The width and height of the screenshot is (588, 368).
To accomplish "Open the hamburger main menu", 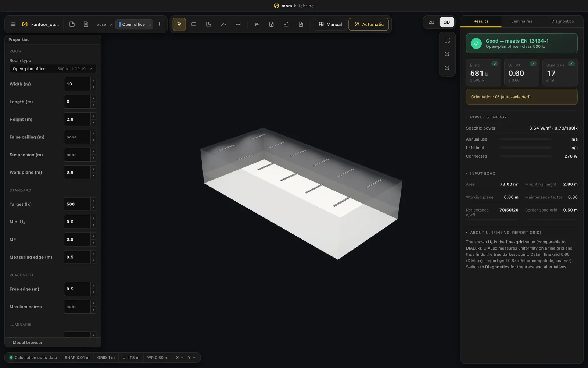I will point(13,24).
